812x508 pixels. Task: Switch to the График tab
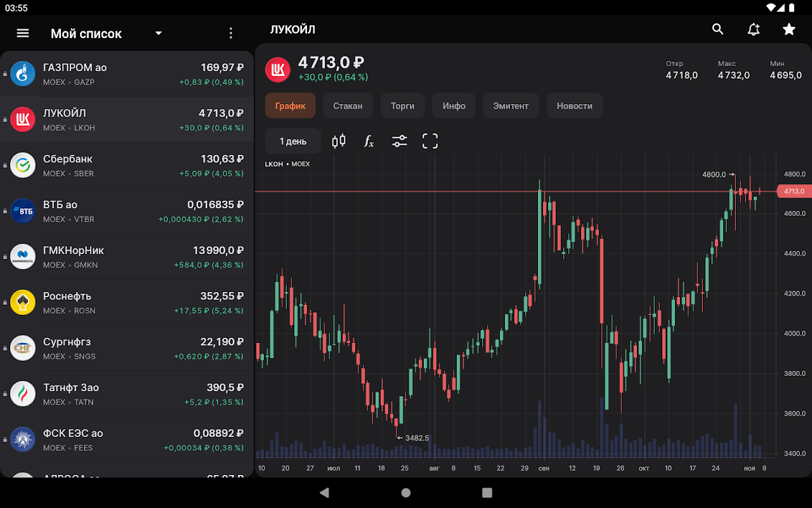(291, 106)
